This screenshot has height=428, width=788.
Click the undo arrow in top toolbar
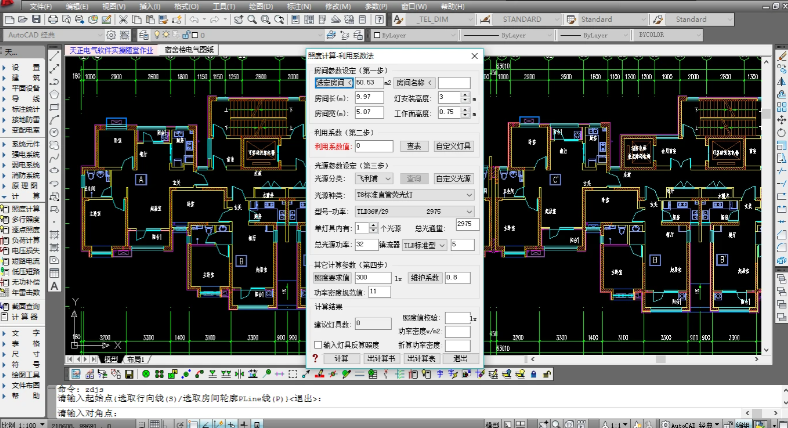(x=193, y=19)
